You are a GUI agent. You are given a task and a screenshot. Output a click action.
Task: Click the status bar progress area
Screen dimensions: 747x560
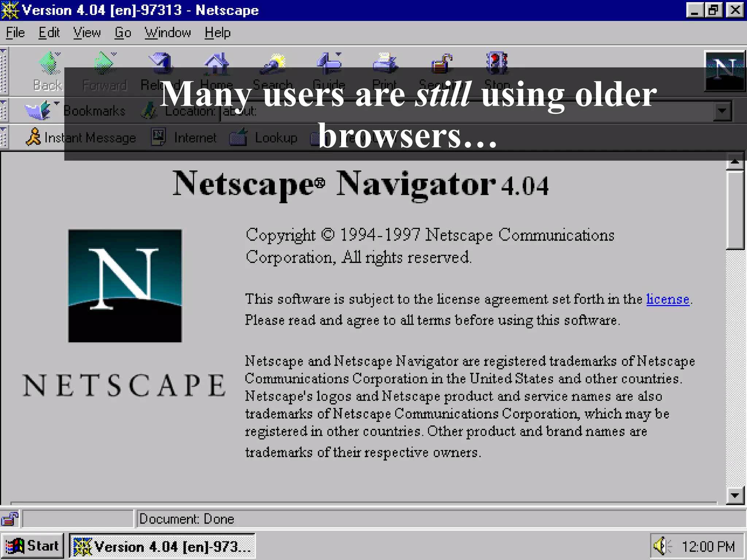[x=78, y=519]
